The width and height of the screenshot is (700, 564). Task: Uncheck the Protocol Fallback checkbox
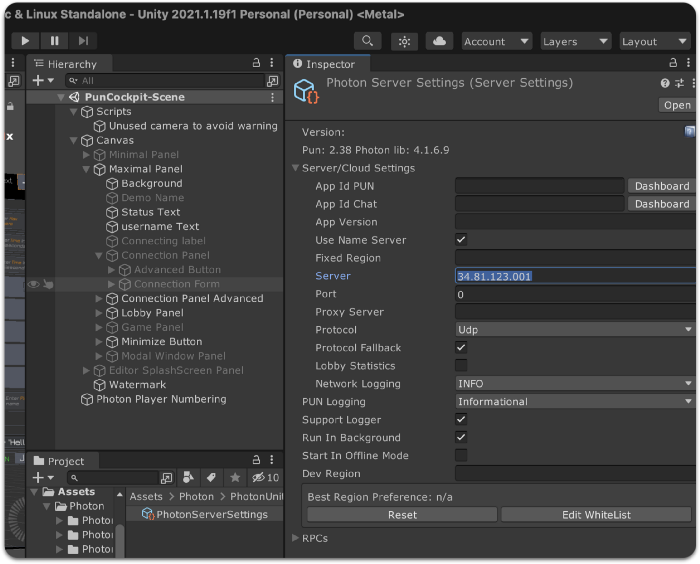[x=461, y=347]
